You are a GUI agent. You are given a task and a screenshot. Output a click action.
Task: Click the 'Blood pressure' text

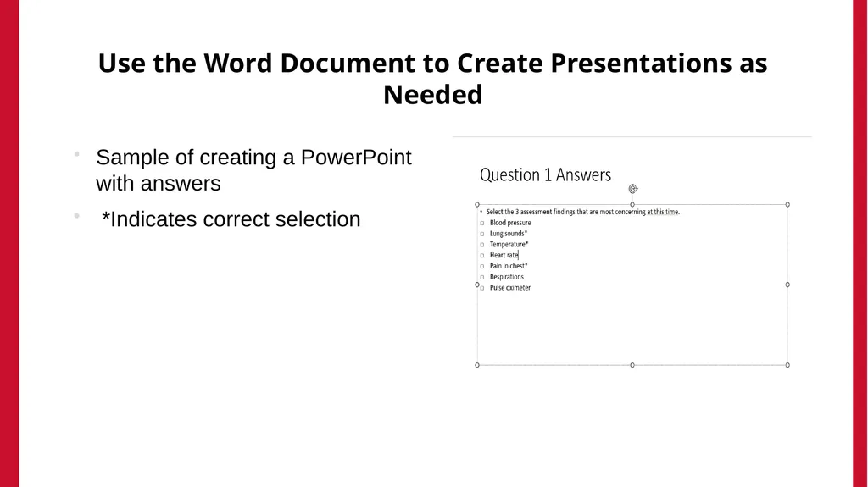click(x=510, y=223)
